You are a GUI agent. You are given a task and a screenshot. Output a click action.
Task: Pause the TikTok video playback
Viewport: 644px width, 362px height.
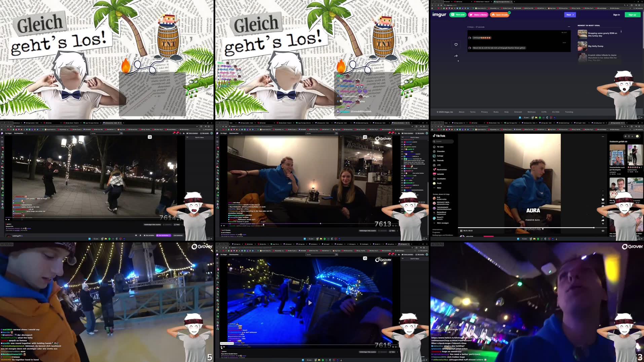(x=461, y=231)
